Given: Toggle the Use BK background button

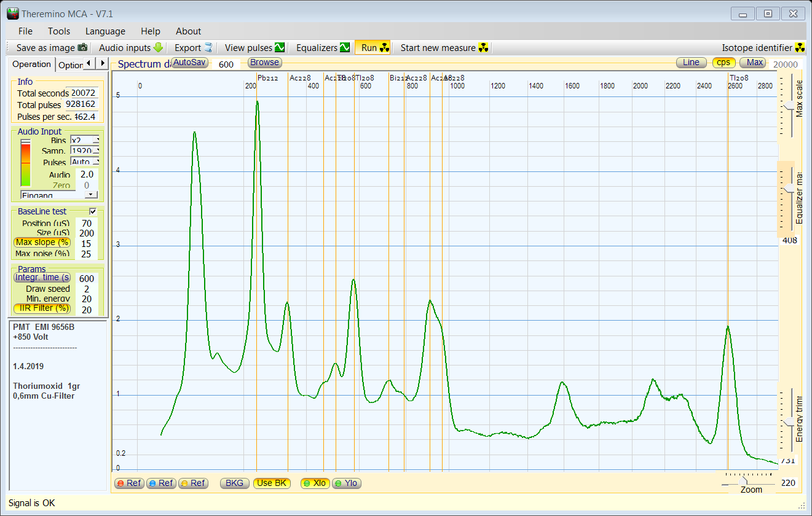Looking at the screenshot, I should [271, 483].
